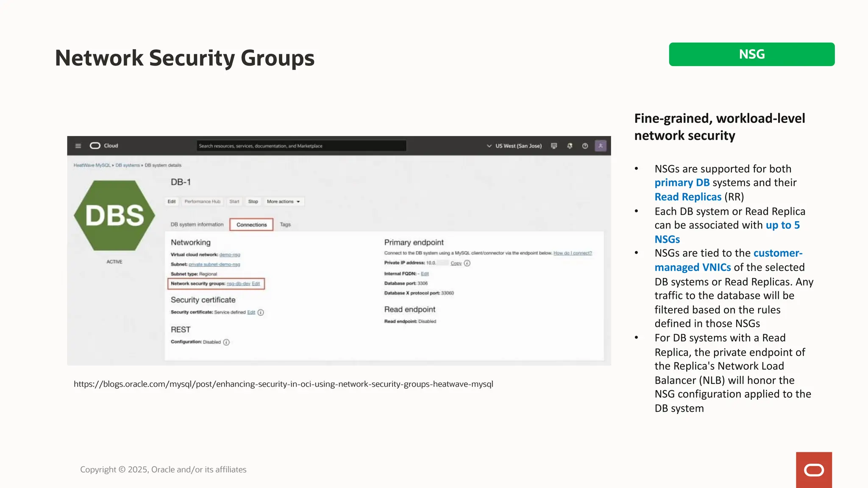
Task: Click the Edit button for DB-1
Action: point(171,202)
